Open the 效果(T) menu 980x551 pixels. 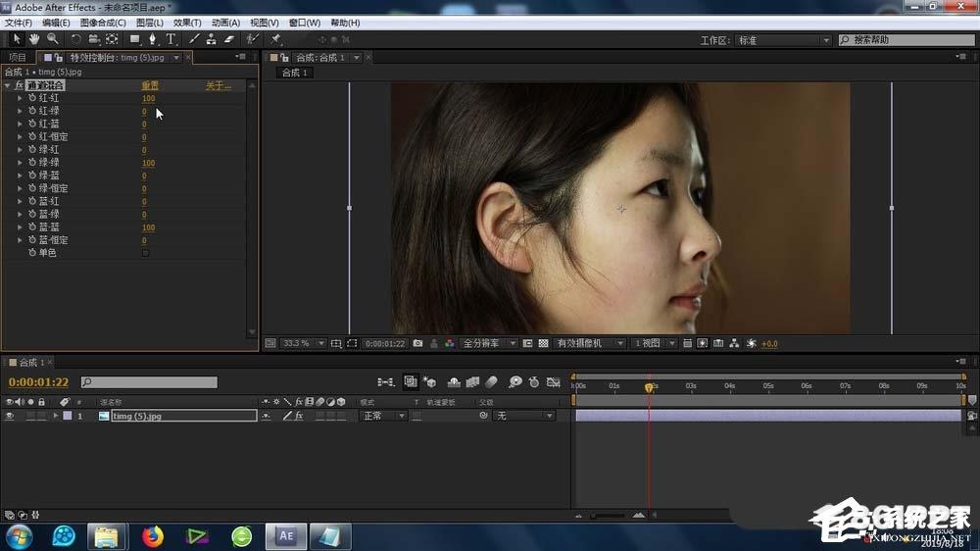(187, 23)
